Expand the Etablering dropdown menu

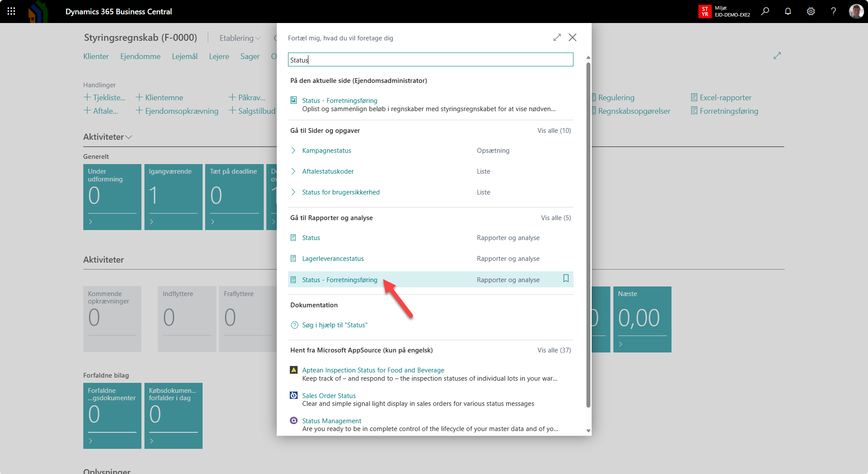point(240,38)
